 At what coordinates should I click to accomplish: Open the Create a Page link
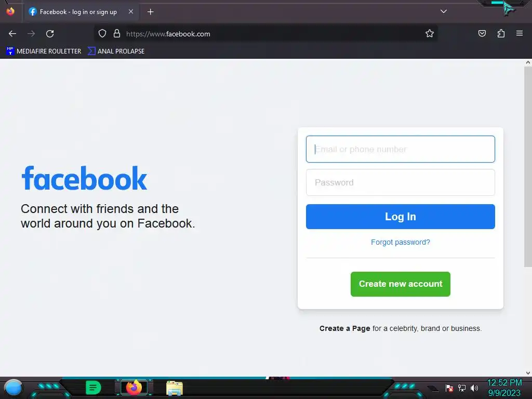click(x=345, y=328)
